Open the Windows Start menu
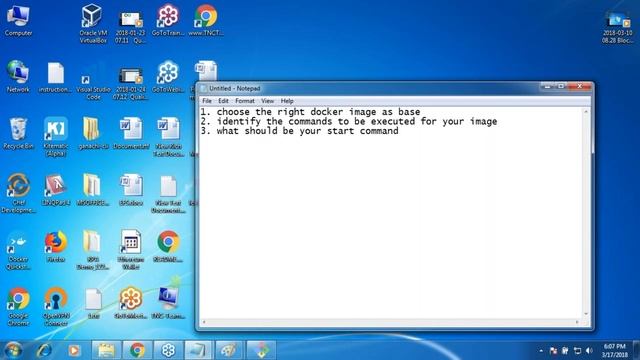 (13, 350)
